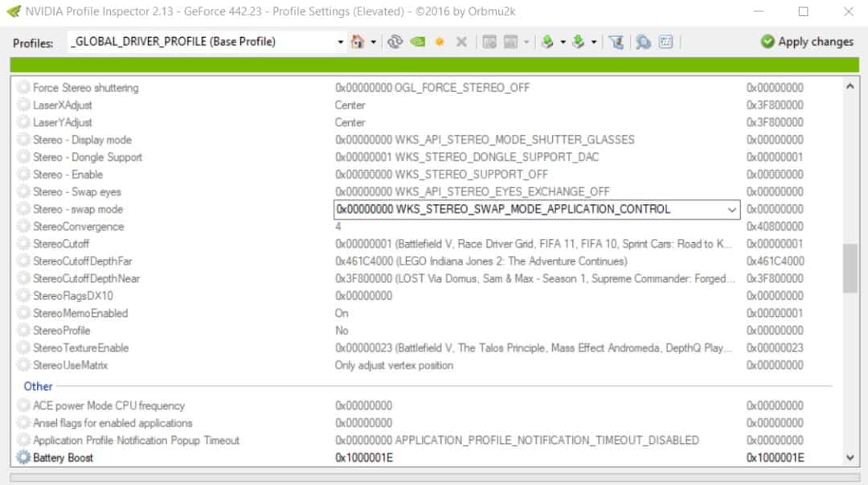Viewport: 868px width, 485px height.
Task: Click the 'Only adjust vertex position' value
Action: pos(394,365)
